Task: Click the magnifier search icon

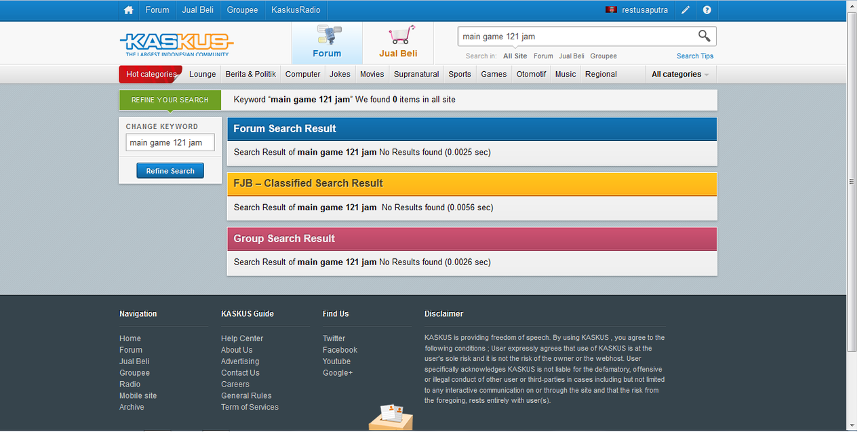Action: (705, 36)
